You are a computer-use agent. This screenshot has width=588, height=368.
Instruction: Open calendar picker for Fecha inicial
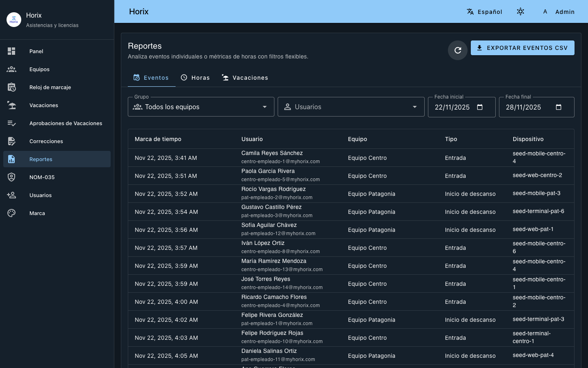point(480,107)
